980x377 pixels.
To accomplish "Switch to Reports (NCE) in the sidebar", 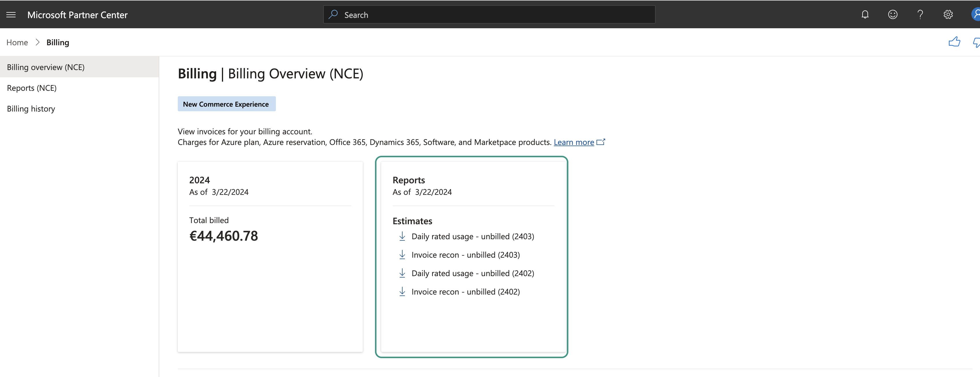I will [x=32, y=88].
